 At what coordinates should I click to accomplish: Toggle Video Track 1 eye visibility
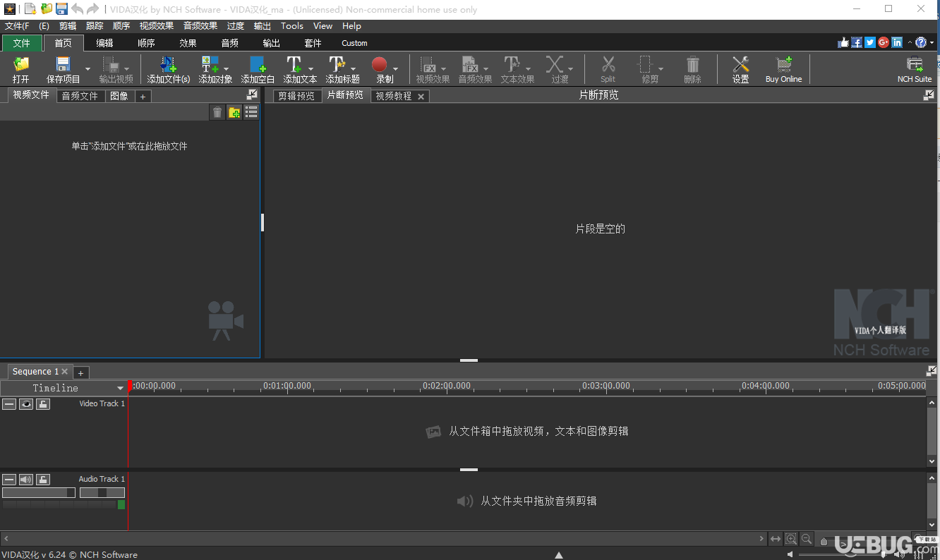[x=26, y=404]
